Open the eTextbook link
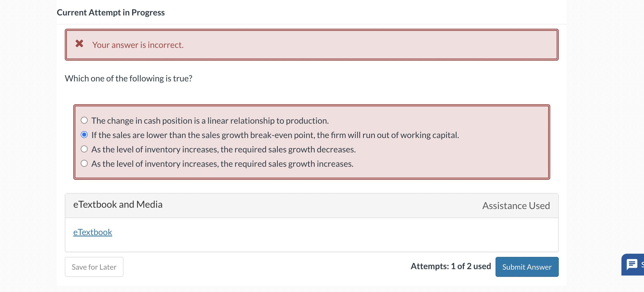This screenshot has width=644, height=292. pos(93,232)
